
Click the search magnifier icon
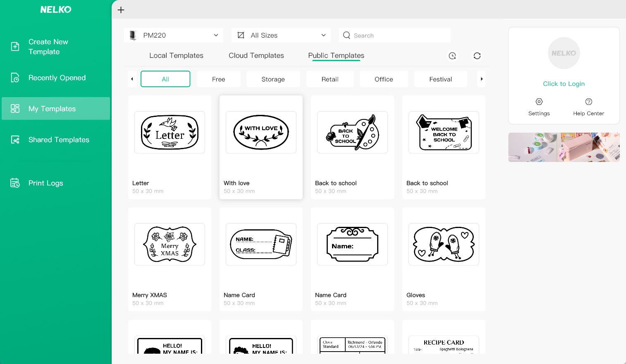[346, 35]
